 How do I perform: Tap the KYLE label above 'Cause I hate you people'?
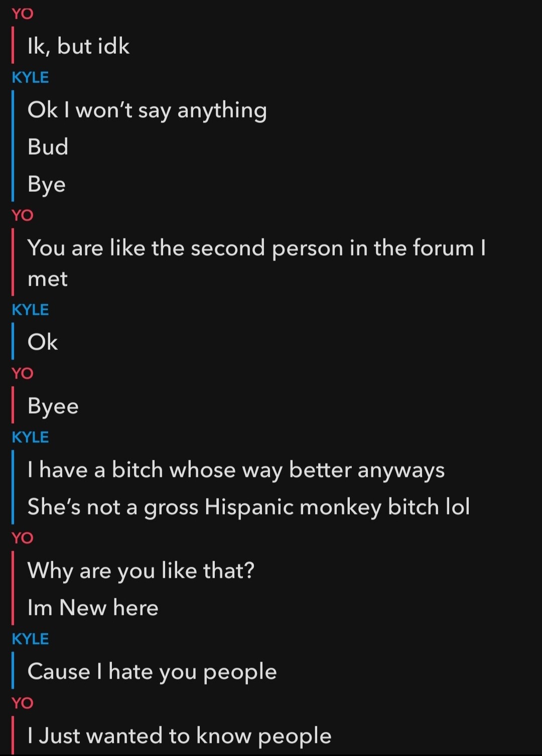(x=30, y=639)
